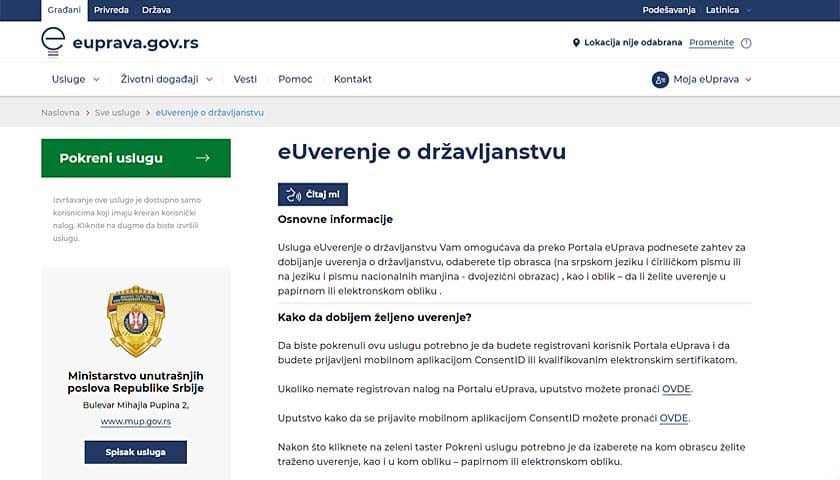840x480 pixels.
Task: Click 'Kako da dobijem željeno uverenje?' heading
Action: pyautogui.click(x=374, y=317)
